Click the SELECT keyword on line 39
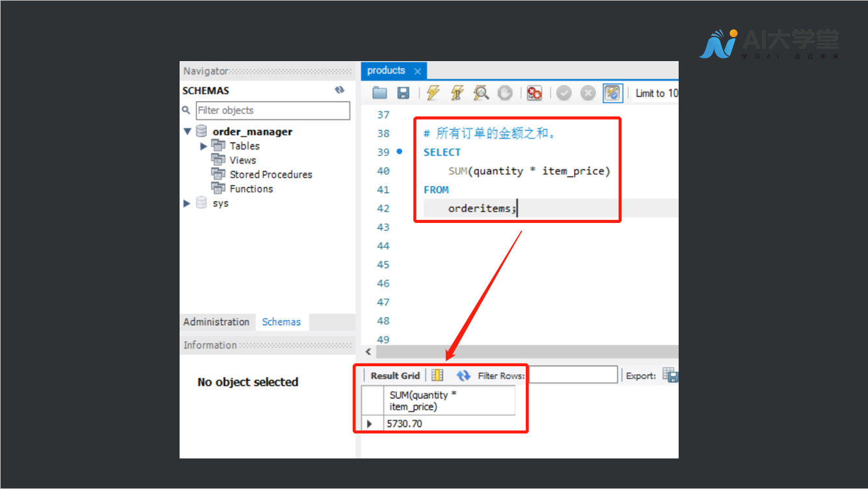This screenshot has height=489, width=868. click(442, 152)
